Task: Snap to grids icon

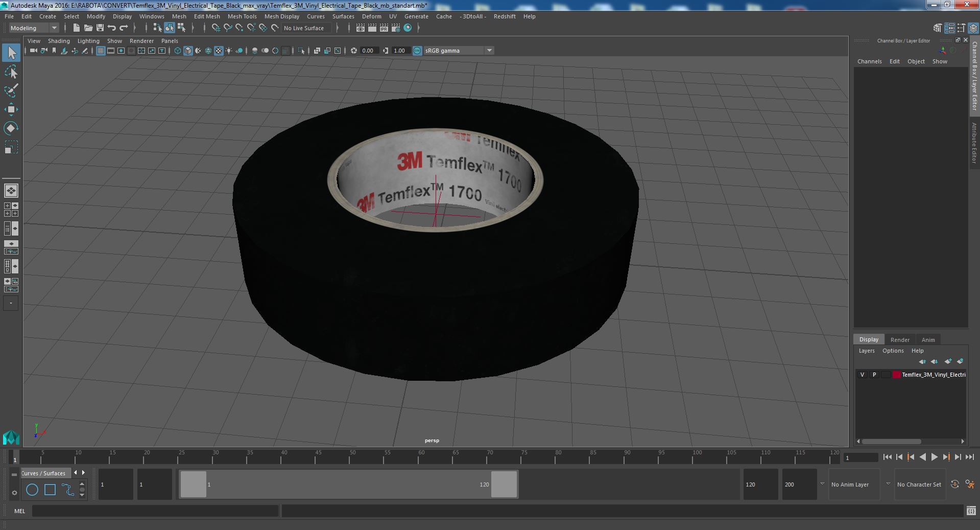Action: 216,28
